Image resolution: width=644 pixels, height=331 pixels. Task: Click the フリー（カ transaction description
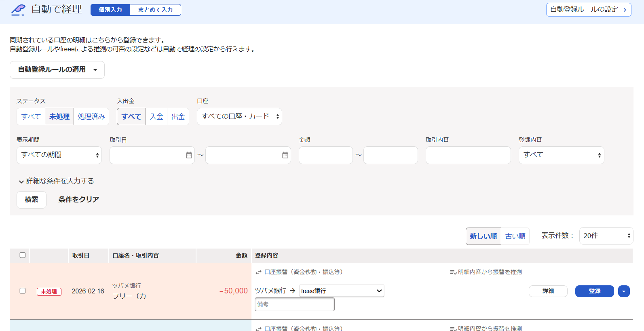129,296
